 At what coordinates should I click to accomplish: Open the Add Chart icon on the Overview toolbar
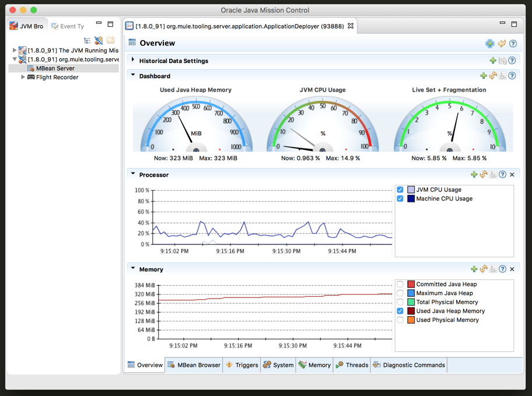click(x=489, y=43)
